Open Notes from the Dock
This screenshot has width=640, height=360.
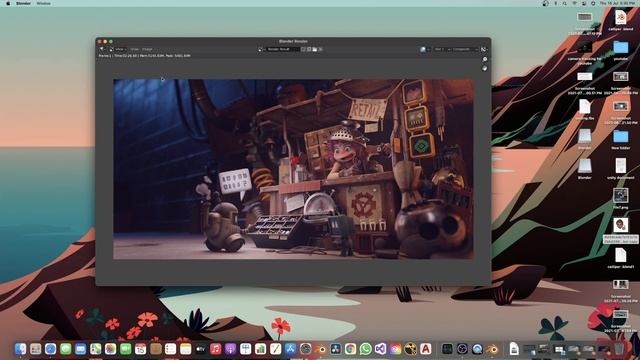tap(186, 349)
